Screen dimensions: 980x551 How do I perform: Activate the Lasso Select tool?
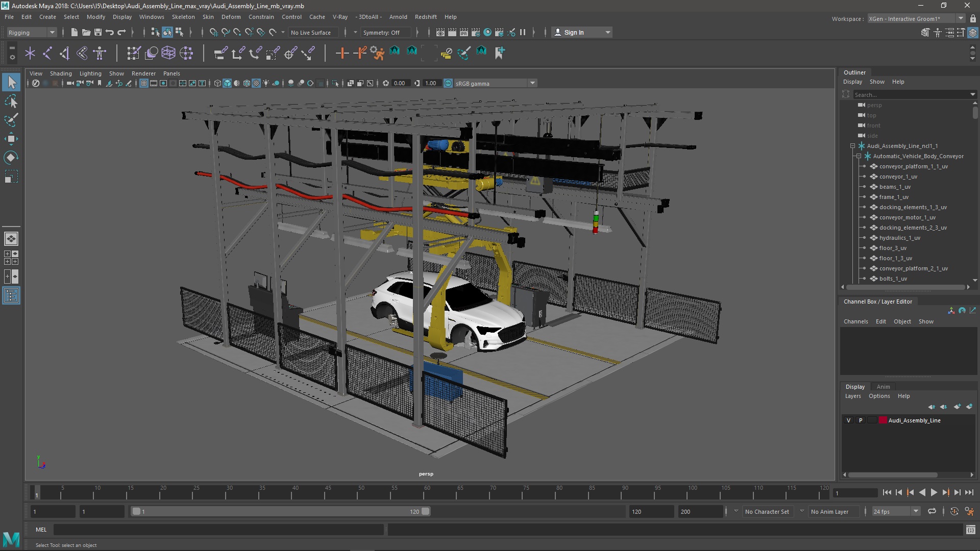tap(11, 102)
